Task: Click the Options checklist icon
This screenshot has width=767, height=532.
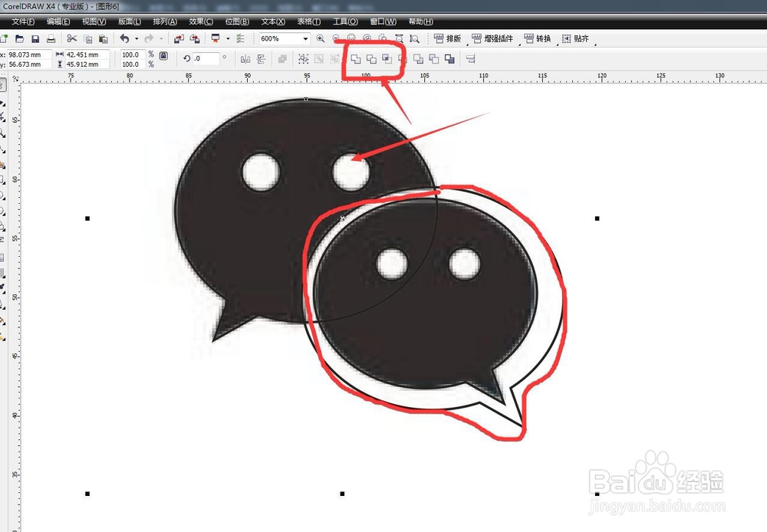Action: 240,38
